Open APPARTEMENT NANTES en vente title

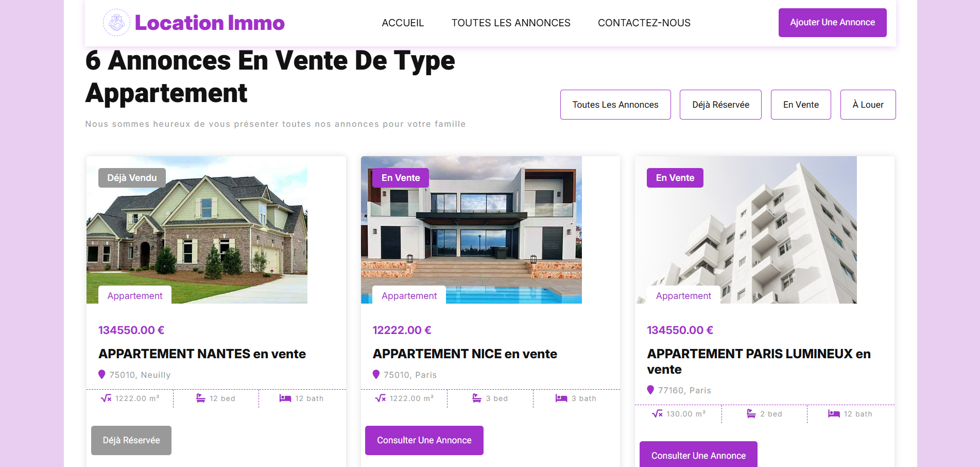tap(202, 354)
